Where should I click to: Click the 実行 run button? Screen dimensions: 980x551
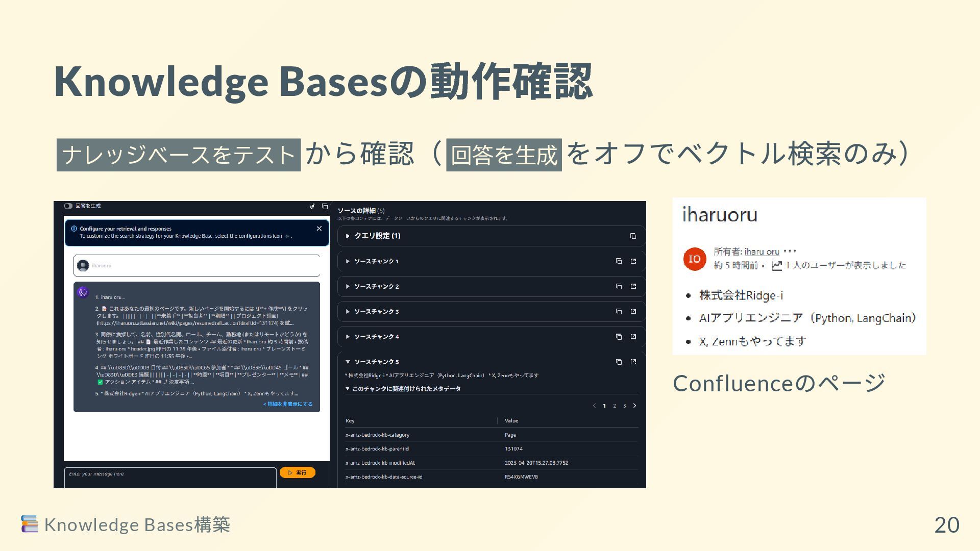point(298,473)
